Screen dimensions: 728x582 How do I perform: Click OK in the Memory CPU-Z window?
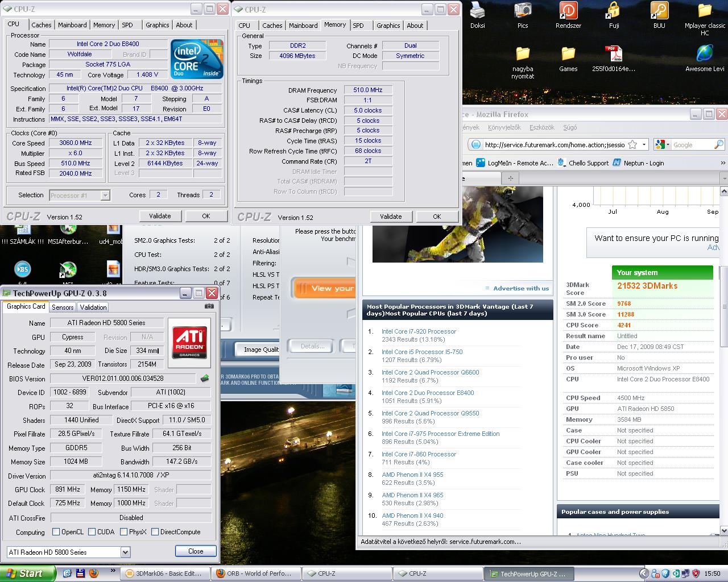(437, 217)
